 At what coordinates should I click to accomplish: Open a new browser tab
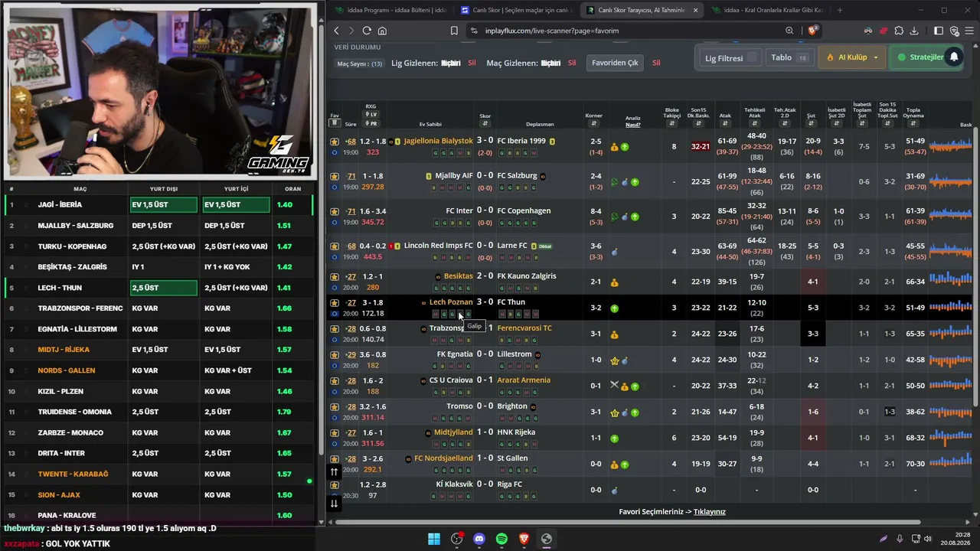[840, 10]
